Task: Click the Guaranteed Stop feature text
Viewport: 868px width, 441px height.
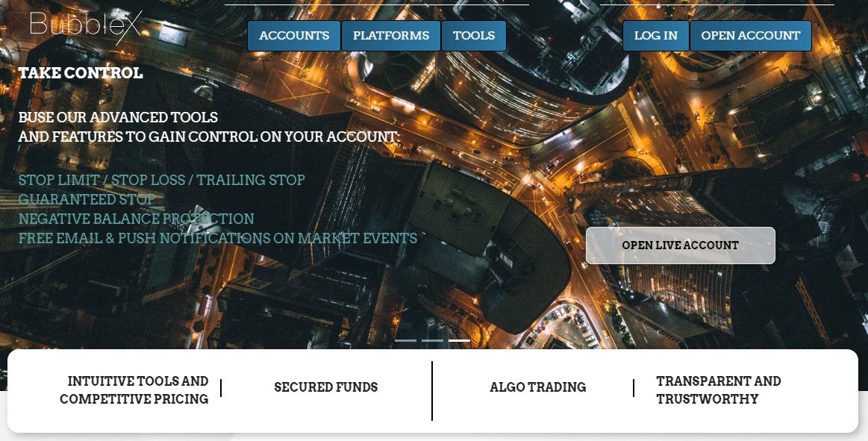Action: pyautogui.click(x=87, y=199)
